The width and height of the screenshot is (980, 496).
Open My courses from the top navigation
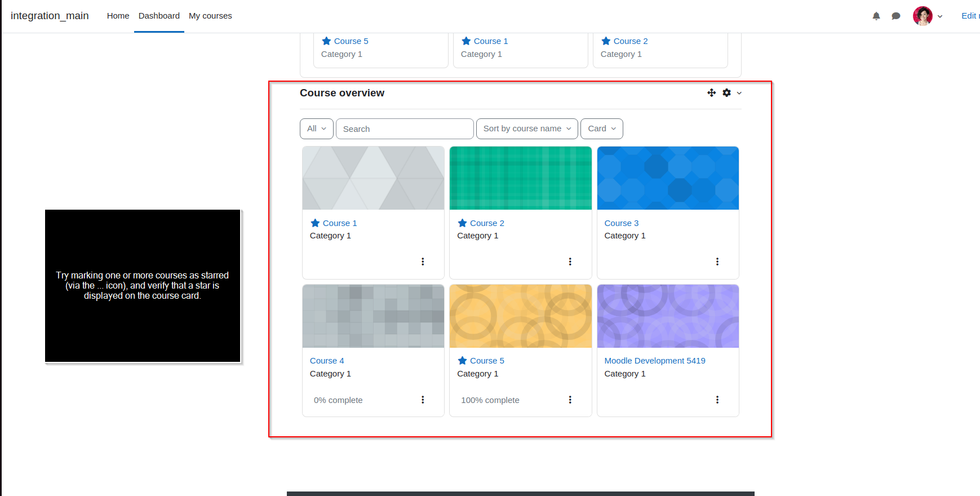pos(210,16)
